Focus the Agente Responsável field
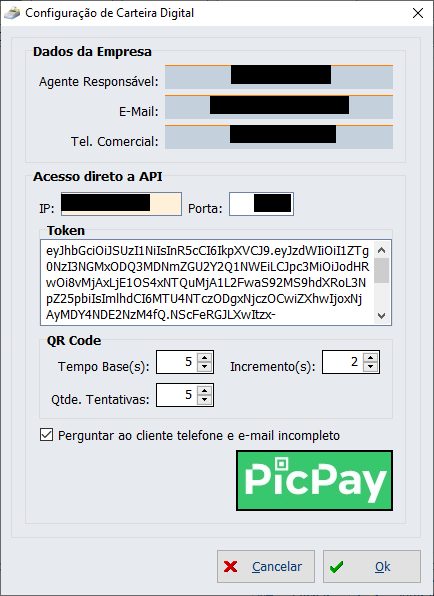This screenshot has width=434, height=596. 279,77
